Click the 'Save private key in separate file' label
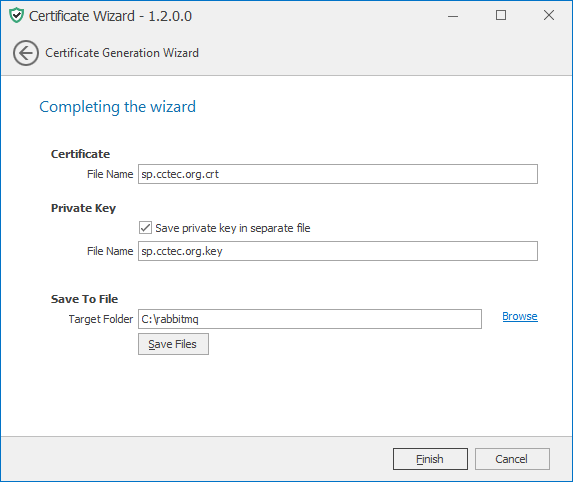The height and width of the screenshot is (482, 573). coord(233,228)
